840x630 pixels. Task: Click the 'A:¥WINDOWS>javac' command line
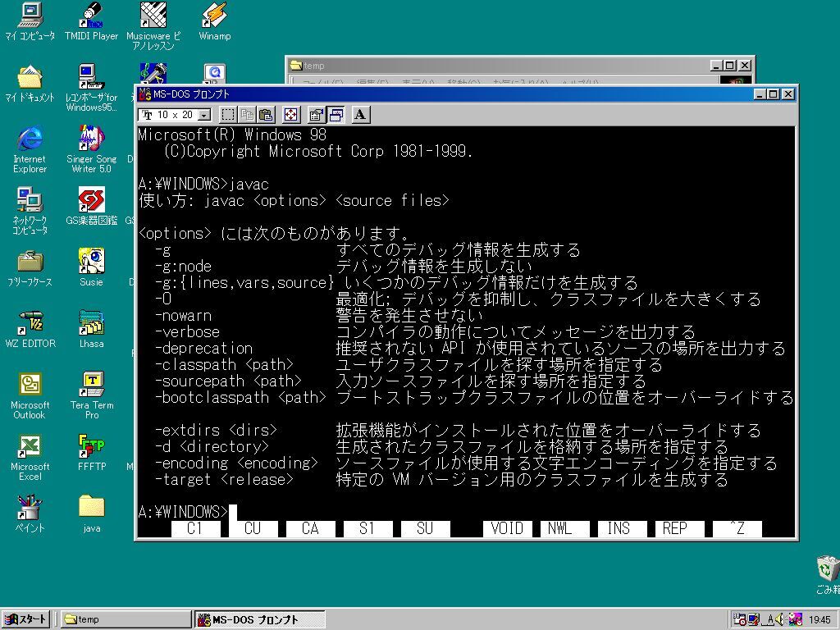[203, 185]
